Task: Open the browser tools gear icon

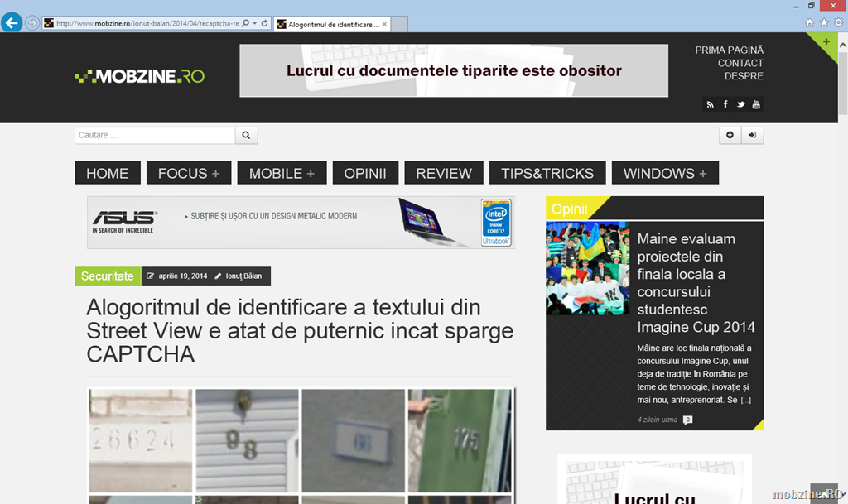Action: 837,23
